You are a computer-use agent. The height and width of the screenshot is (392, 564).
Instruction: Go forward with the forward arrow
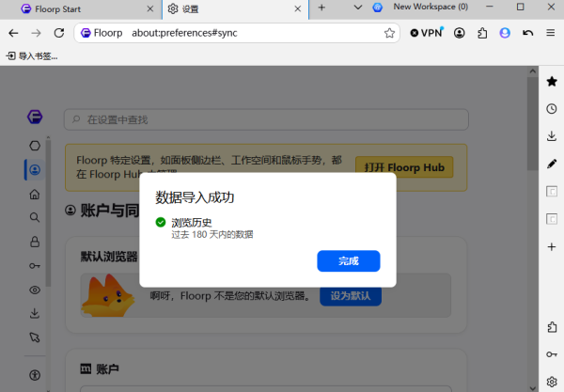click(36, 33)
